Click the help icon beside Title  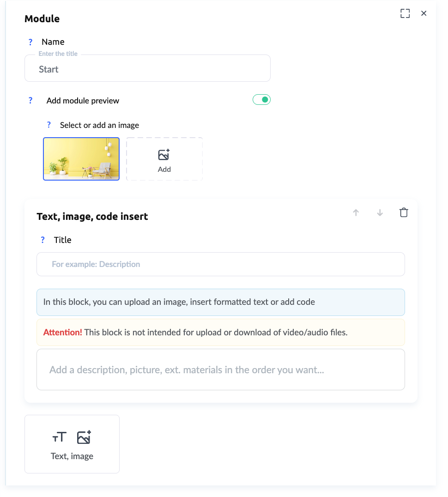pyautogui.click(x=43, y=240)
